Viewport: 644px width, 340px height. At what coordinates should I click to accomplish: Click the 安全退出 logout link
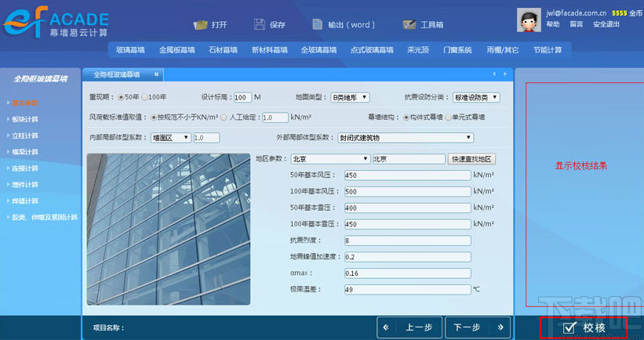tap(606, 24)
